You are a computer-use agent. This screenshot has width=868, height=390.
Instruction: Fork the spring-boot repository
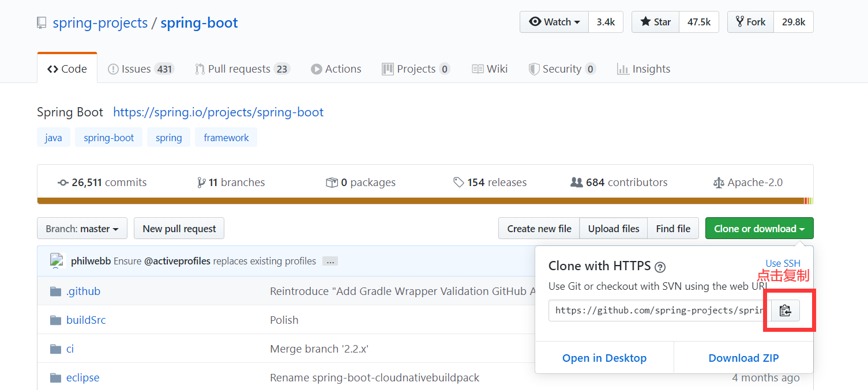(750, 22)
